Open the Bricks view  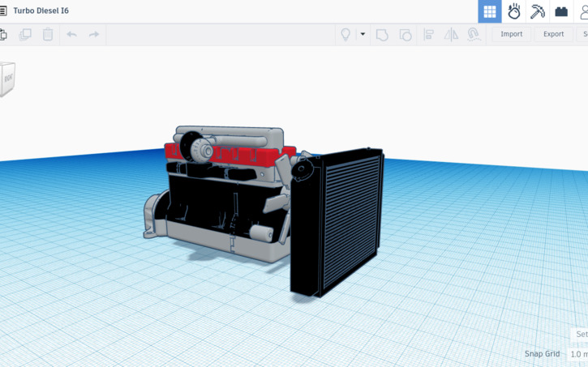561,11
